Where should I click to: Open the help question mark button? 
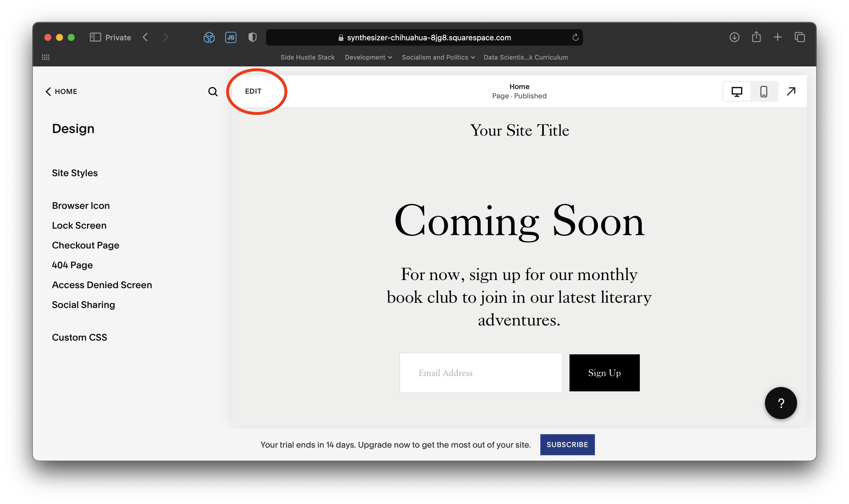[x=780, y=403]
